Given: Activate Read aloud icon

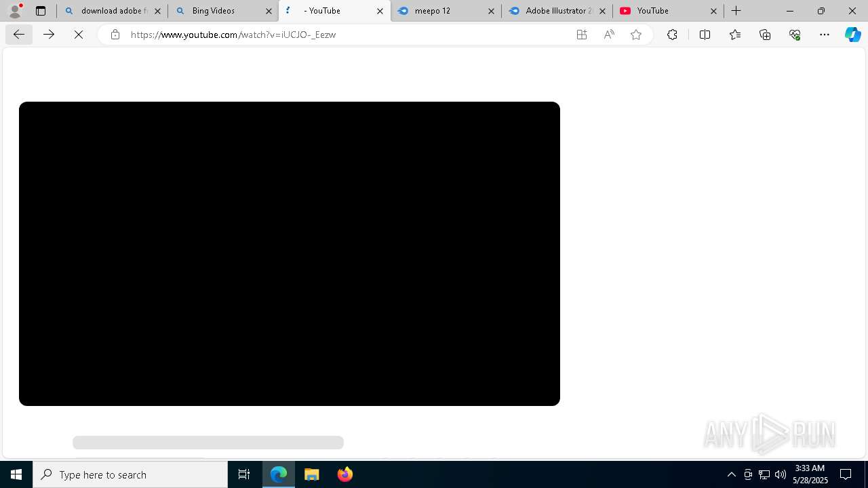Looking at the screenshot, I should click(x=609, y=35).
